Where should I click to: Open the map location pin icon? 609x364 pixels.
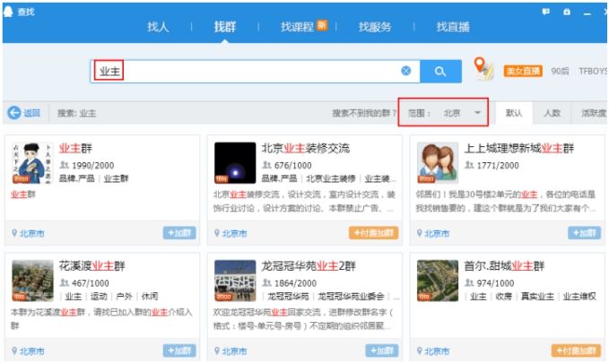point(483,68)
